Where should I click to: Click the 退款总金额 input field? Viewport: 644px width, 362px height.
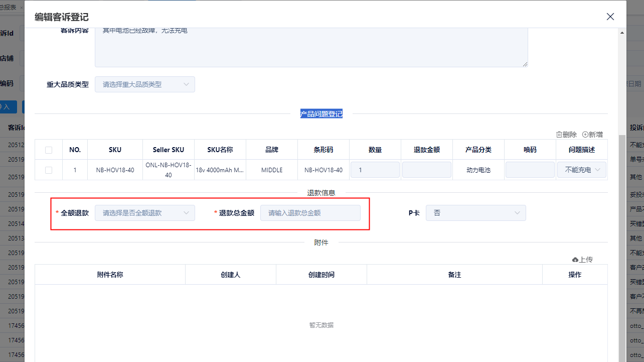(x=310, y=212)
